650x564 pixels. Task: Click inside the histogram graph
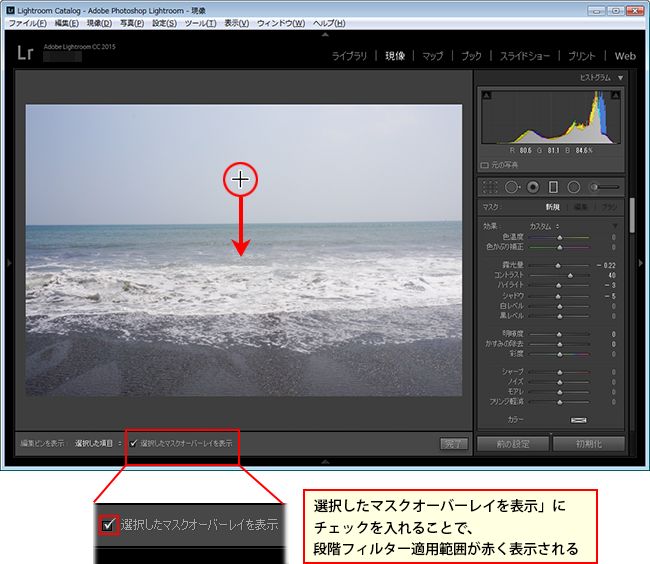tap(551, 117)
